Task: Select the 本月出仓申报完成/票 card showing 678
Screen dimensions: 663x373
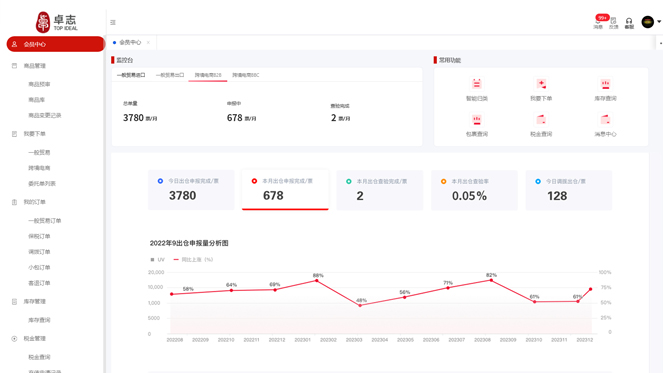Action: click(x=285, y=190)
